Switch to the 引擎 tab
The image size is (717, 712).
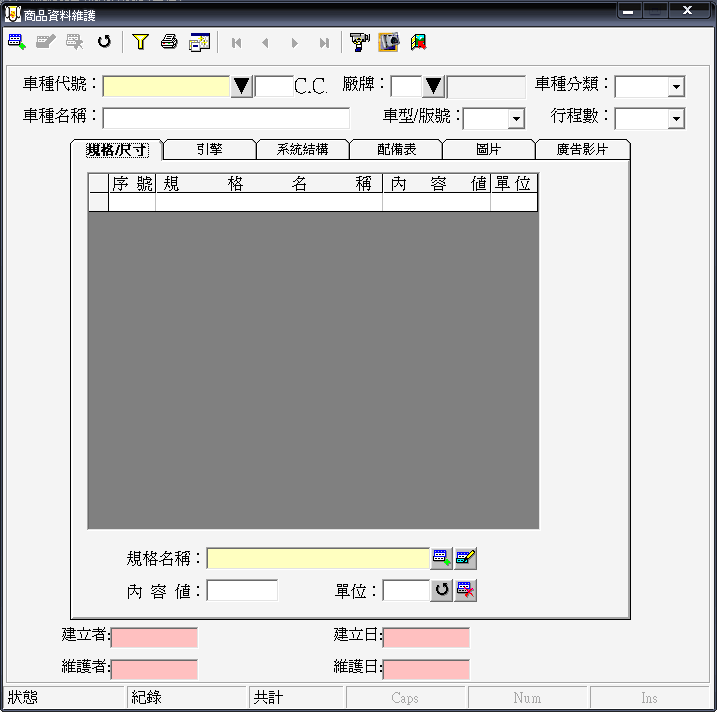point(209,150)
